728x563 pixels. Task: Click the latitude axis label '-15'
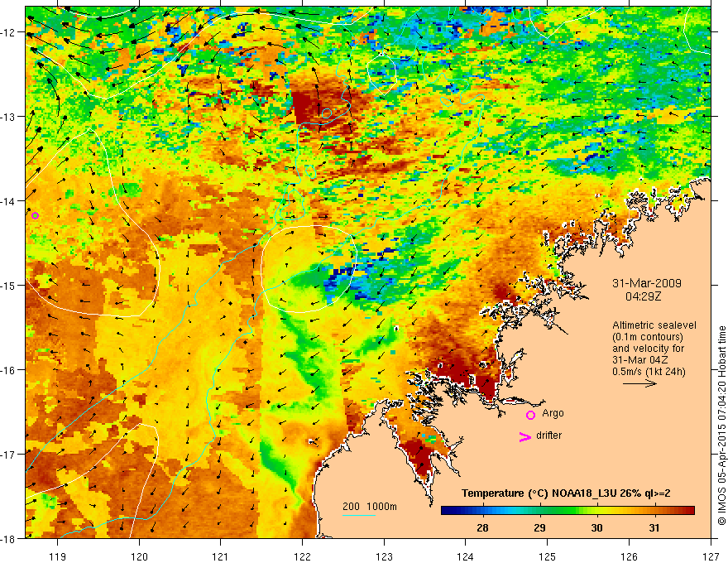click(9, 285)
